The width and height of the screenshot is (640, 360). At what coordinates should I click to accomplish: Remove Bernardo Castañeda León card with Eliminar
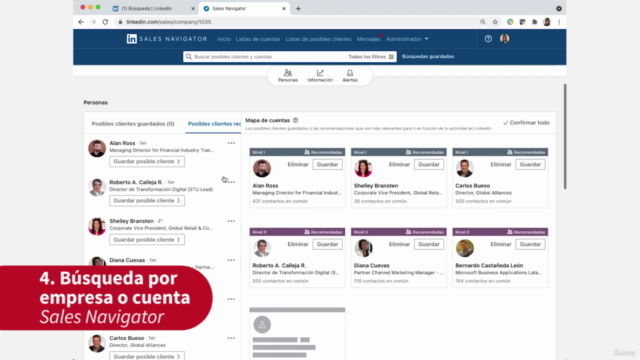(501, 244)
